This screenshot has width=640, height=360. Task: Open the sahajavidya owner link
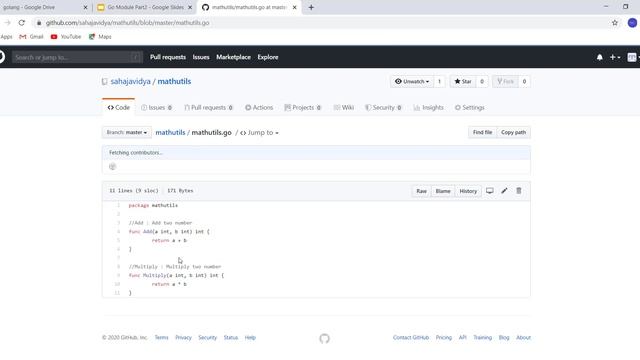pos(130,81)
